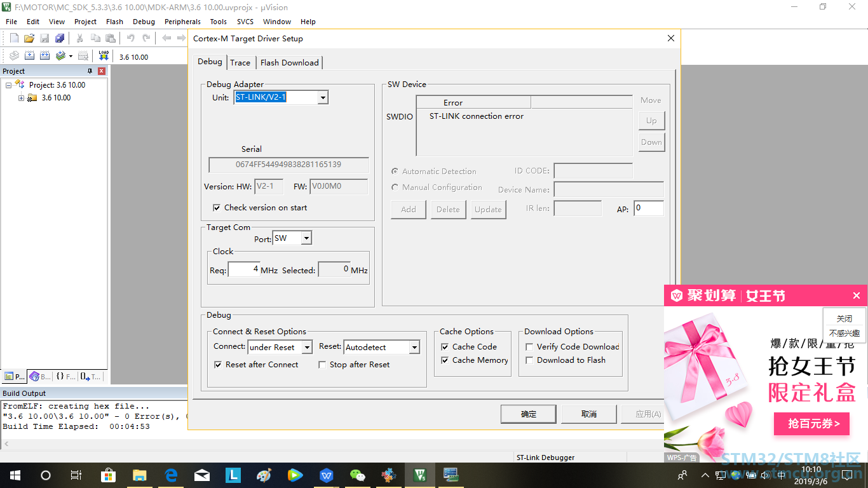Enable the Stop after Reset checkbox
This screenshot has width=868, height=488.
pyautogui.click(x=323, y=365)
